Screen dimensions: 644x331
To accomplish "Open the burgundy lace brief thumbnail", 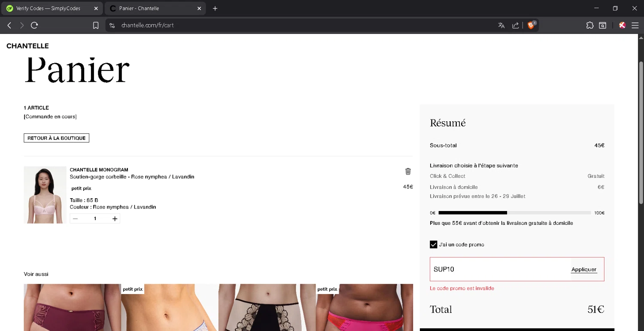I will click(72, 307).
